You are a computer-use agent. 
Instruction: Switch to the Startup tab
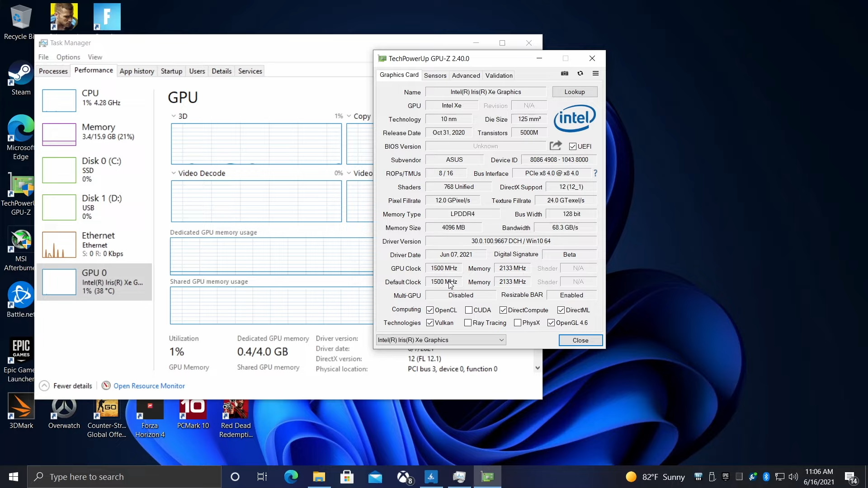(171, 71)
